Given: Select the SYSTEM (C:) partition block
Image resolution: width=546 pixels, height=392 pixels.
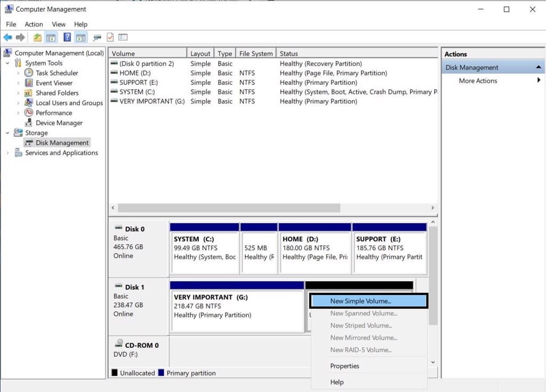Looking at the screenshot, I should pos(204,249).
